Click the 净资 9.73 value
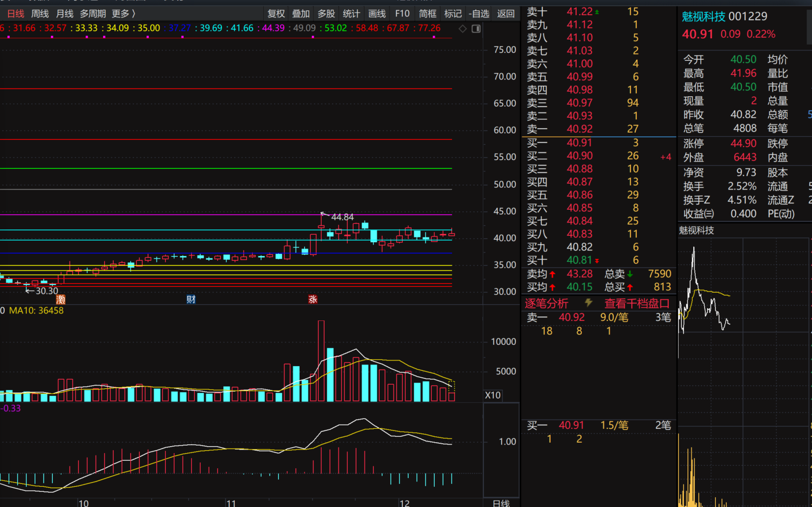The width and height of the screenshot is (812, 507). pos(747,172)
